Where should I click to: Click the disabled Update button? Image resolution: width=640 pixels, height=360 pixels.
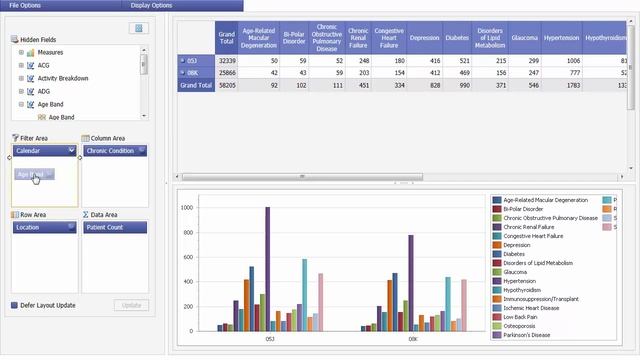(x=131, y=305)
